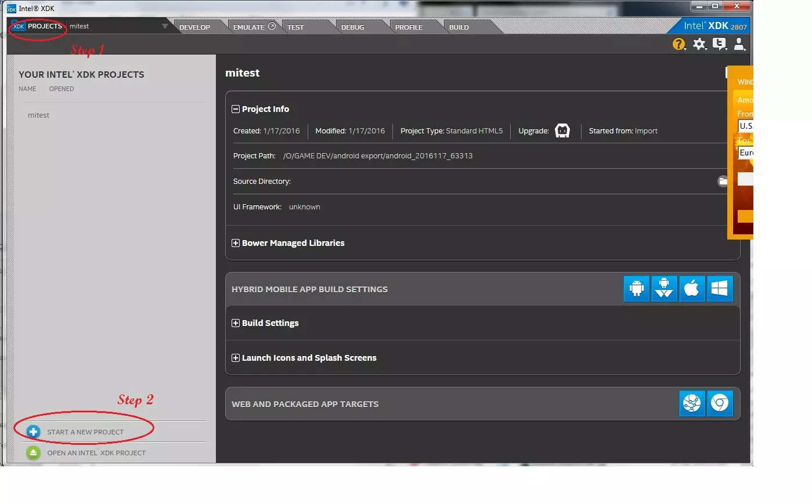The image size is (812, 504).
Task: Switch to the EMULATE tab
Action: click(x=254, y=27)
